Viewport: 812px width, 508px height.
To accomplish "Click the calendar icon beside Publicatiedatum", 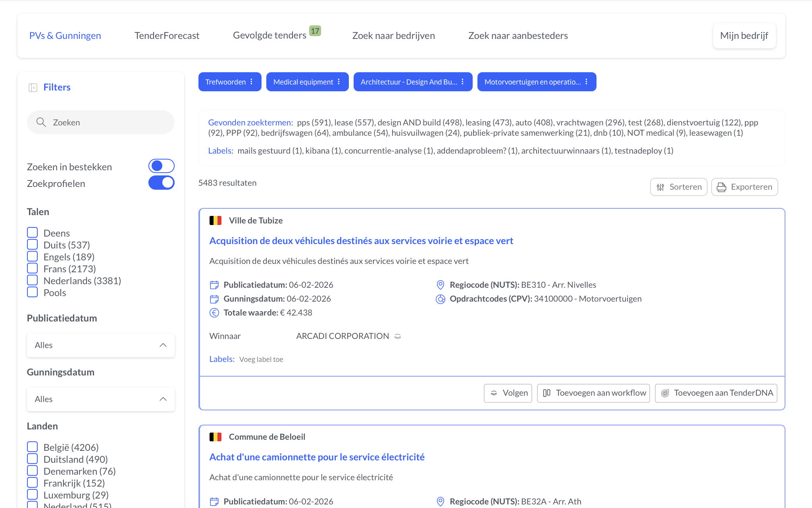I will [214, 285].
